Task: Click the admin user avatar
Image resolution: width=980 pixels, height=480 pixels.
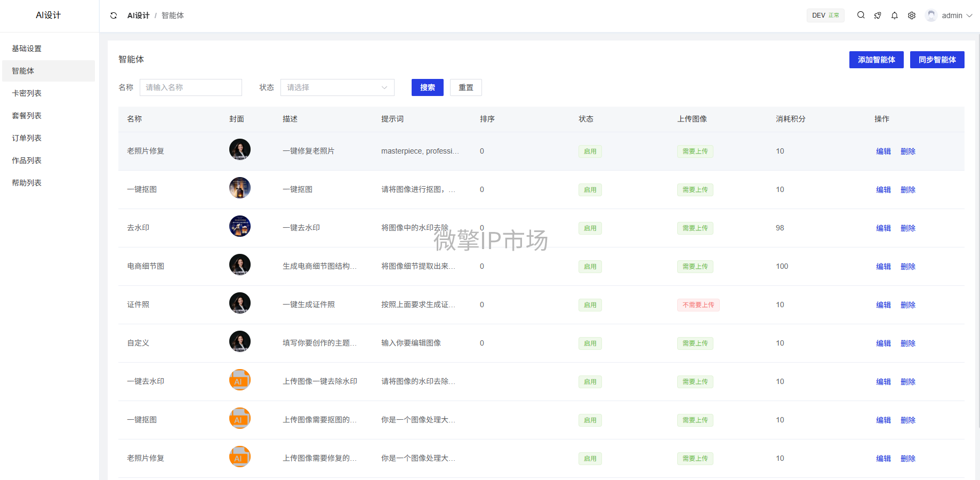Action: click(931, 15)
